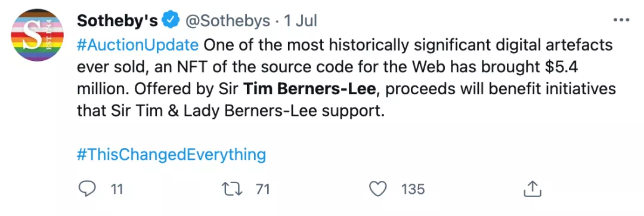Click the reply speech bubble icon

tap(87, 189)
